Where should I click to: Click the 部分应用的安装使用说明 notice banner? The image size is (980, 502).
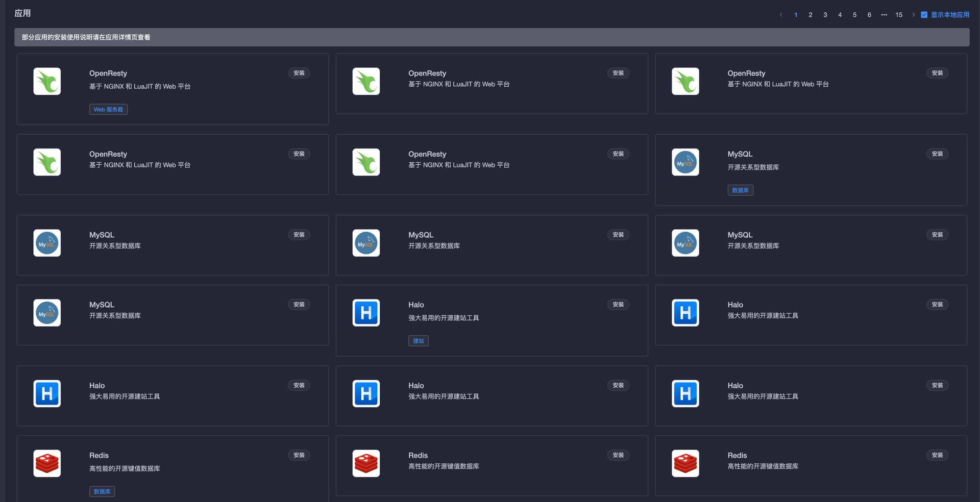click(492, 37)
